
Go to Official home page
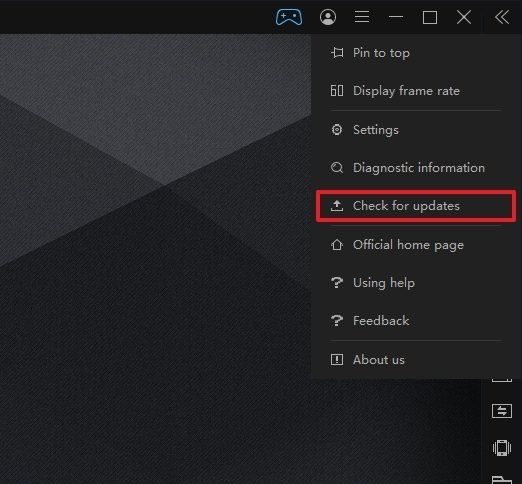coord(414,245)
